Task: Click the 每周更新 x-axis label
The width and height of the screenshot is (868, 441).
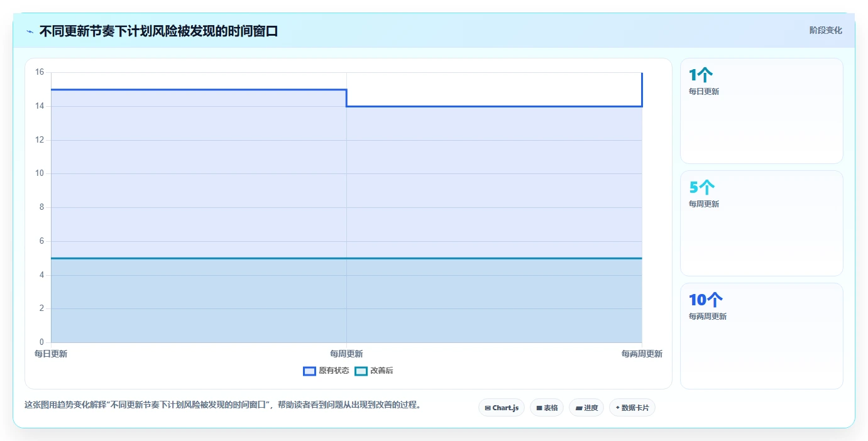Action: pos(346,354)
